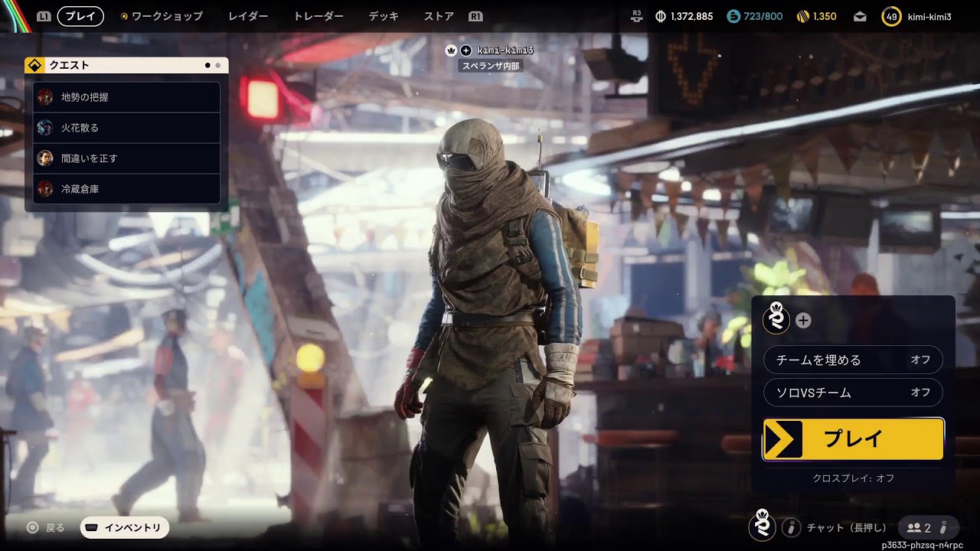
Task: Open the 冷蔵倉庫 quest
Action: 127,189
